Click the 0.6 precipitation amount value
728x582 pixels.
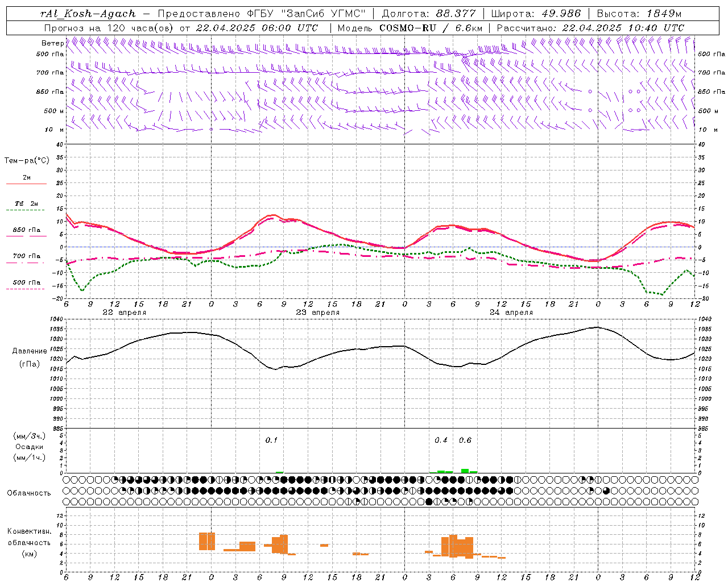tap(465, 440)
